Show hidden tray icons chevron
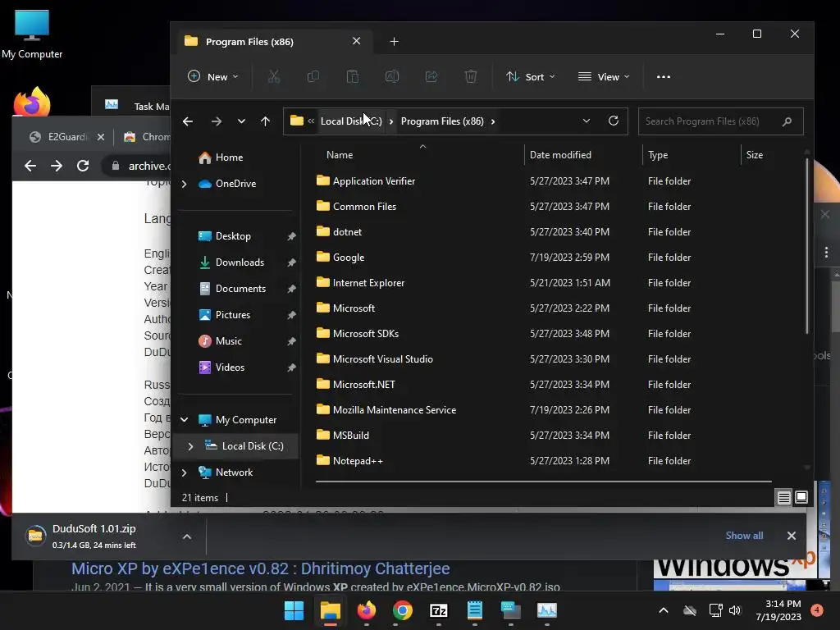Viewport: 840px width, 630px height. tap(663, 610)
